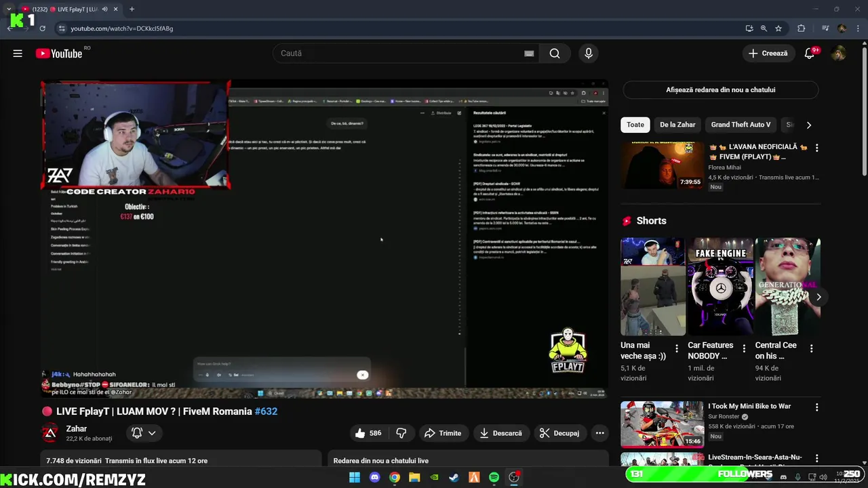Click the video player area
Screen dimensions: 868x488
click(x=324, y=239)
